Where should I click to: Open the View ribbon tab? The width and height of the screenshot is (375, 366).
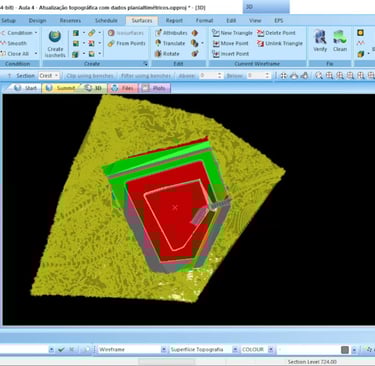click(255, 20)
